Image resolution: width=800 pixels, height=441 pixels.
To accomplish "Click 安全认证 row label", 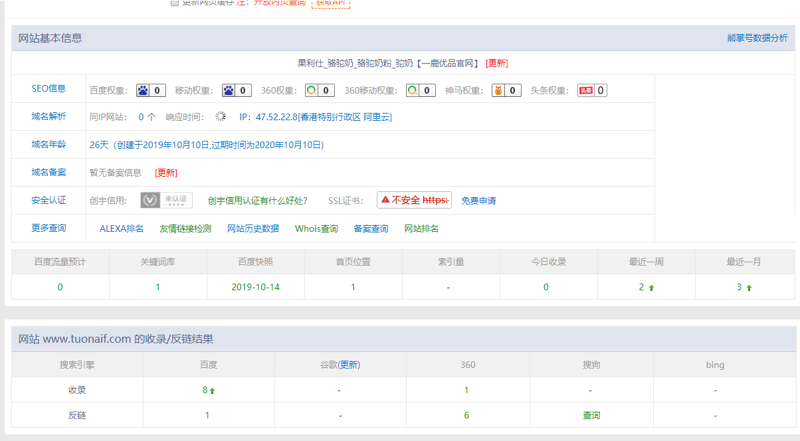I will [x=48, y=200].
